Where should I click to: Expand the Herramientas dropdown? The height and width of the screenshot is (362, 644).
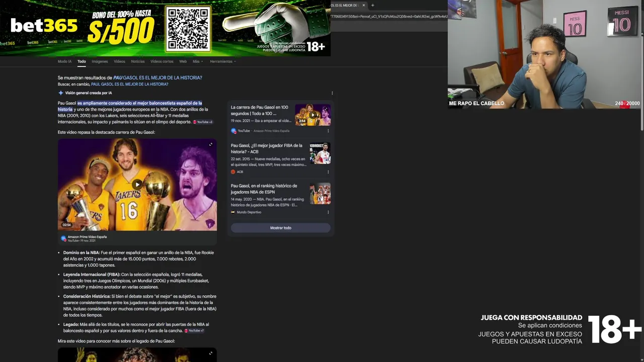pos(222,61)
